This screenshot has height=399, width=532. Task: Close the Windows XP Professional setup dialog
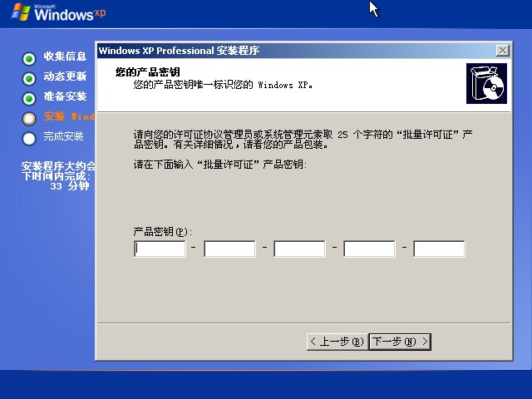(502, 51)
